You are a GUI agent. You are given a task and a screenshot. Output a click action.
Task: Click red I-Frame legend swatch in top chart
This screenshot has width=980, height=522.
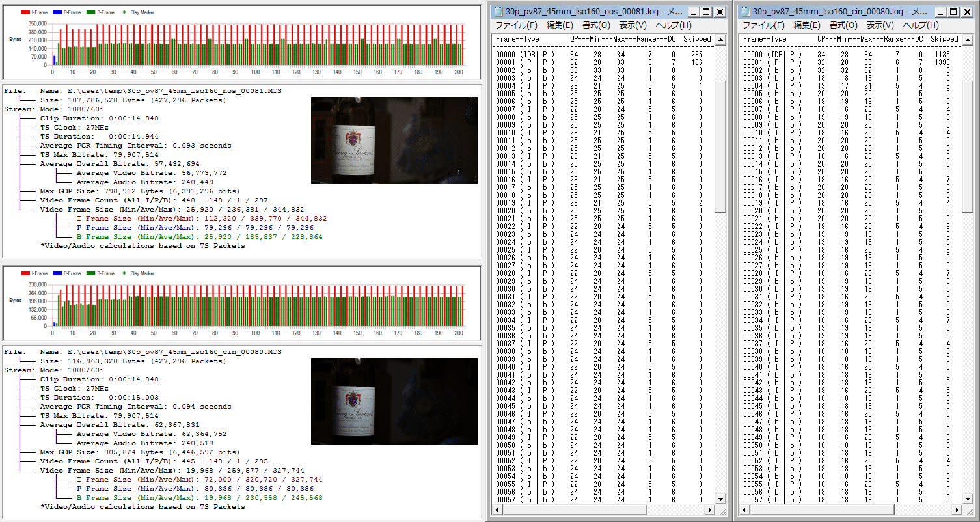click(x=25, y=12)
